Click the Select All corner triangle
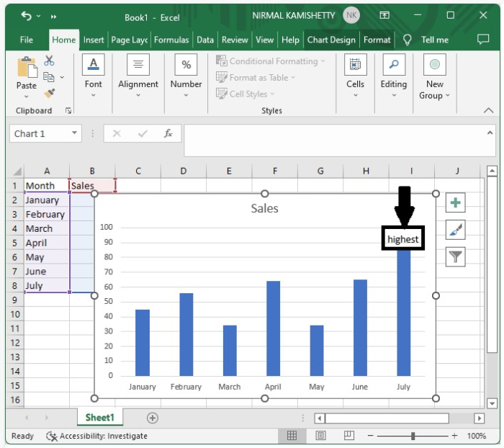 coord(17,171)
